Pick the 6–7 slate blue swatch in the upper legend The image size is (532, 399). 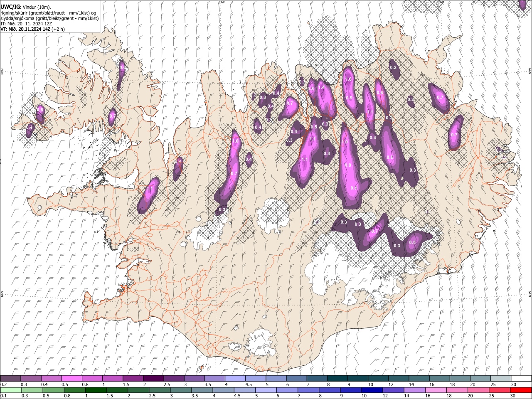click(296, 378)
